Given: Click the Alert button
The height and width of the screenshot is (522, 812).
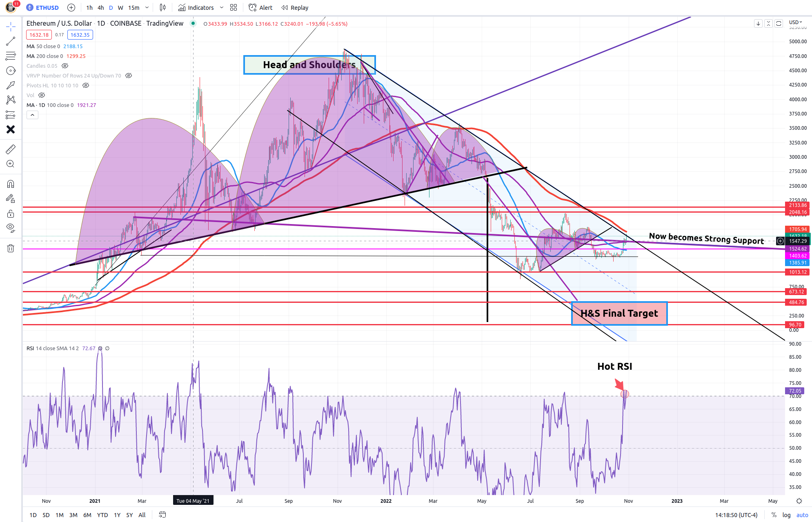Looking at the screenshot, I should click(x=260, y=8).
